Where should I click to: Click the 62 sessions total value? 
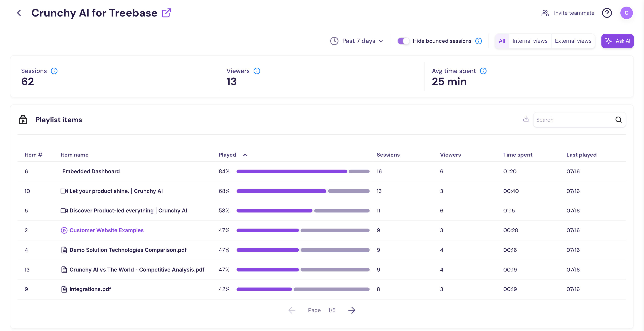click(x=27, y=82)
